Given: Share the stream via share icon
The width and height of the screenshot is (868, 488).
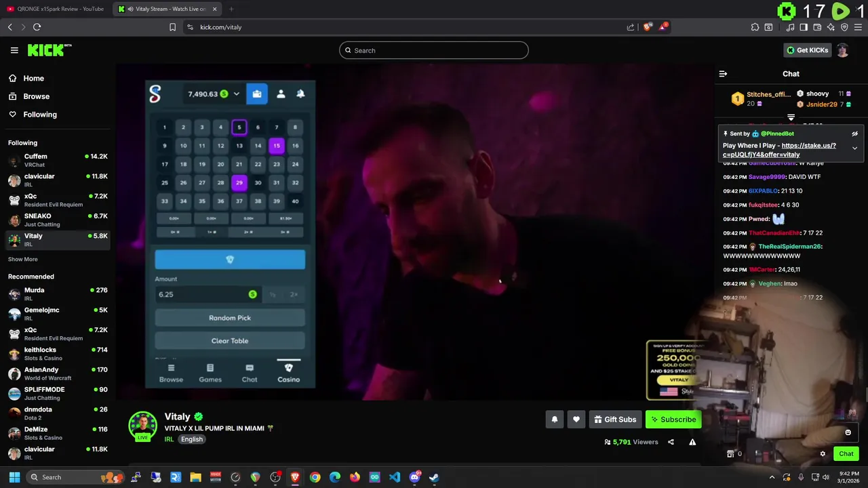Looking at the screenshot, I should coord(671,442).
